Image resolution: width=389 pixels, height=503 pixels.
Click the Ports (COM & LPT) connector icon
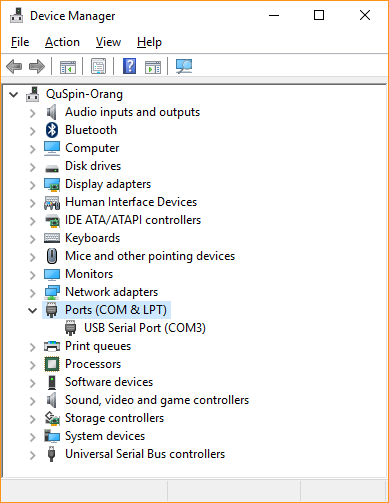click(x=51, y=310)
